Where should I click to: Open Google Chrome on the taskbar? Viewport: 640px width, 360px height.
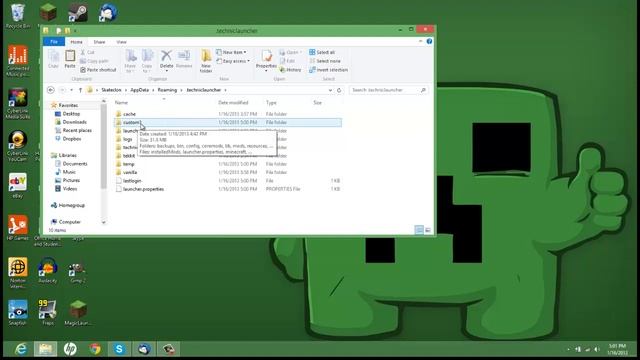pyautogui.click(x=95, y=349)
